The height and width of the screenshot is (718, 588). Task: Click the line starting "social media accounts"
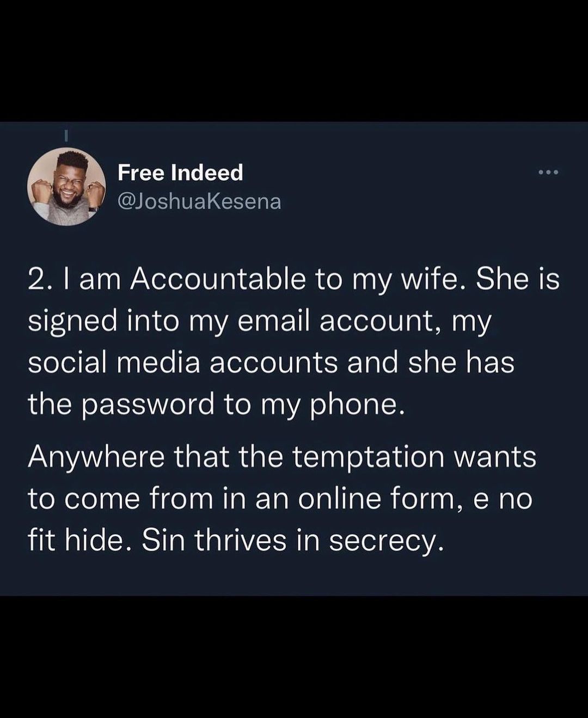click(271, 363)
